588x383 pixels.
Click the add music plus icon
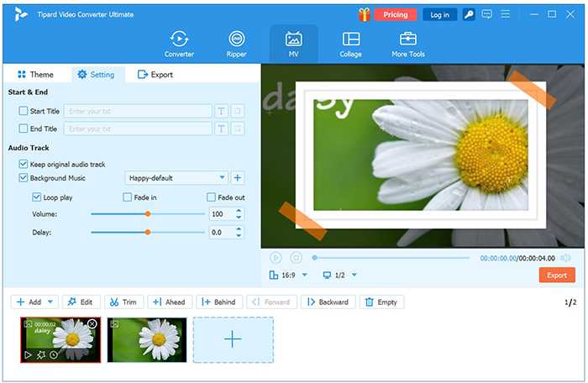pos(238,178)
